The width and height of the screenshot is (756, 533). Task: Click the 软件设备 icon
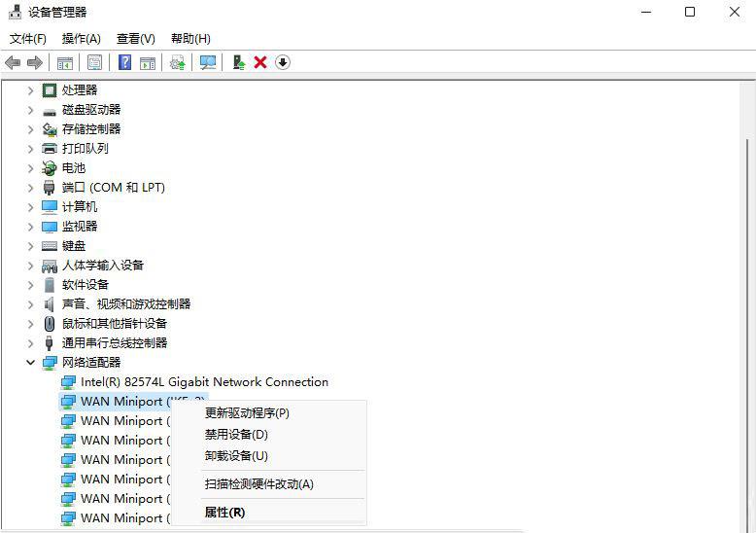[x=50, y=285]
